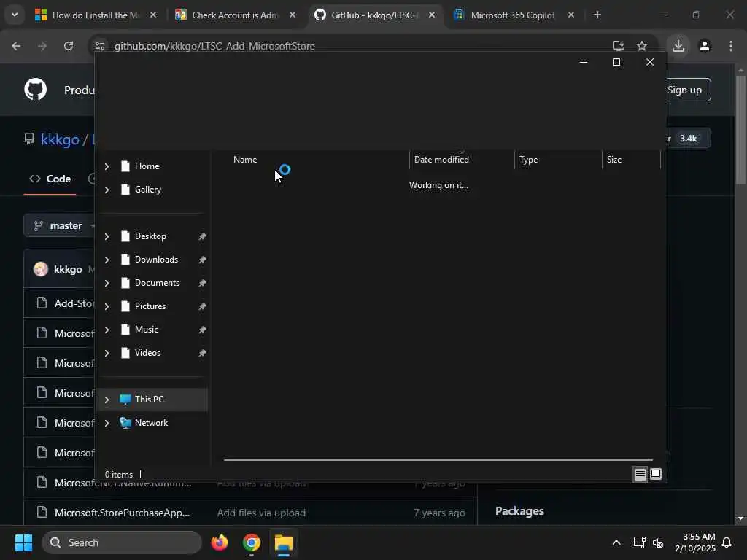The image size is (747, 560).
Task: Expand the Music folder chevron
Action: [x=107, y=330]
